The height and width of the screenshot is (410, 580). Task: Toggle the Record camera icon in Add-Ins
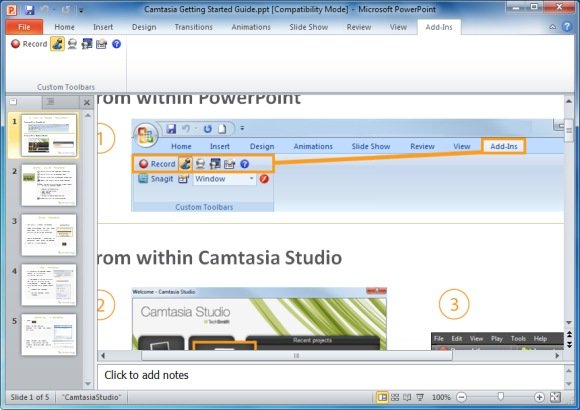(x=72, y=44)
